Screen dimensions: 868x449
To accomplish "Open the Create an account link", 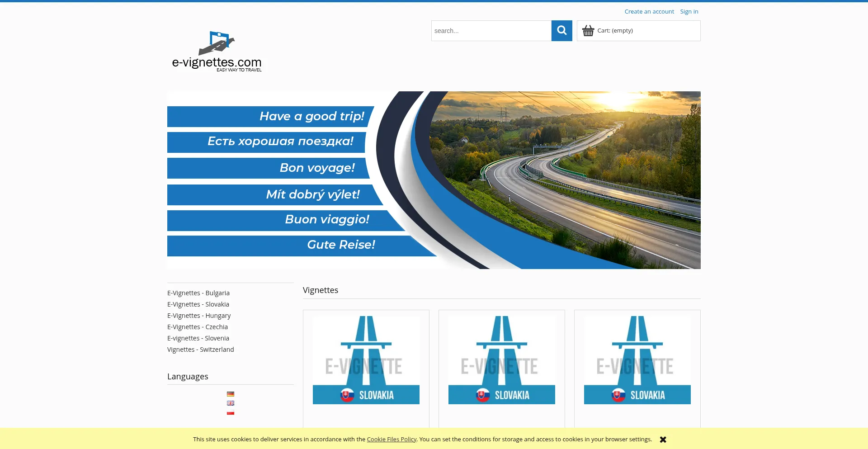I will tap(649, 12).
